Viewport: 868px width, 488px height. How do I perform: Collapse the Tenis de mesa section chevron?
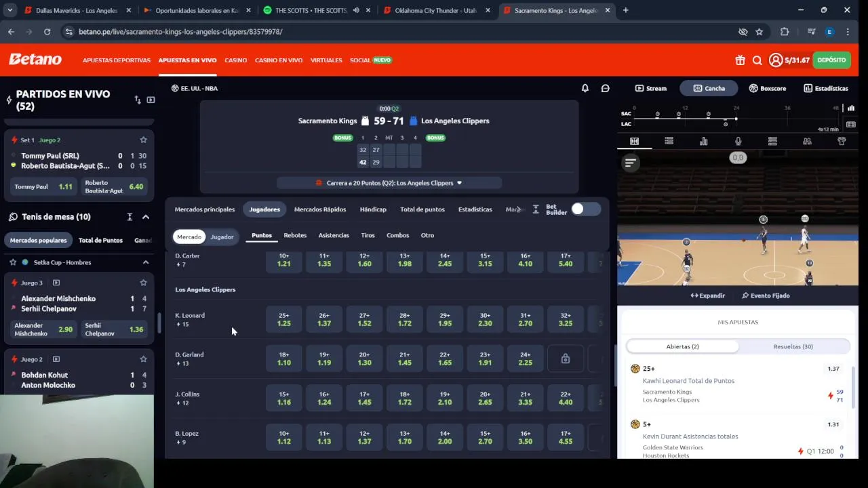point(146,217)
